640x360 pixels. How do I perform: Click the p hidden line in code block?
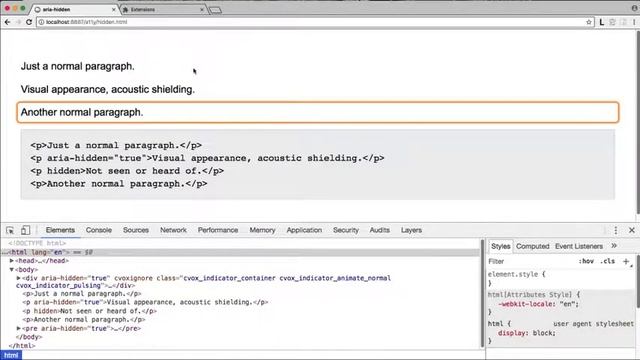pos(127,171)
